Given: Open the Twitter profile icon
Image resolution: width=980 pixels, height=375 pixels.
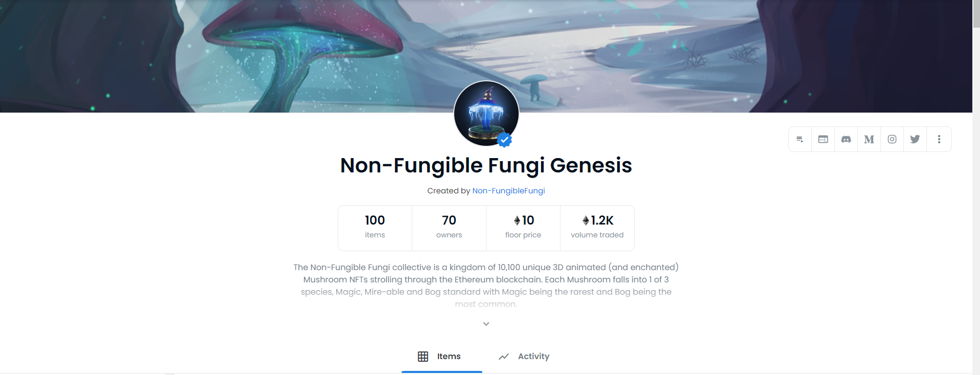Looking at the screenshot, I should coord(915,139).
